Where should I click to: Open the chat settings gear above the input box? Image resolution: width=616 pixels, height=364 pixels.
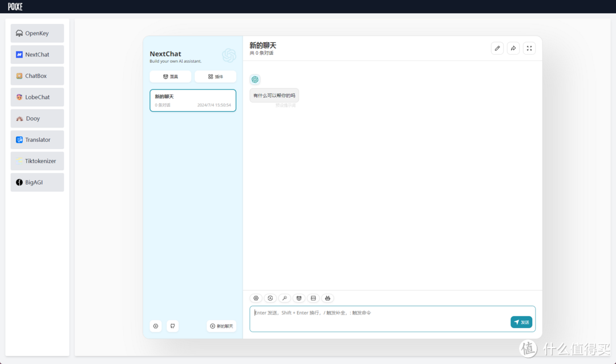click(256, 298)
